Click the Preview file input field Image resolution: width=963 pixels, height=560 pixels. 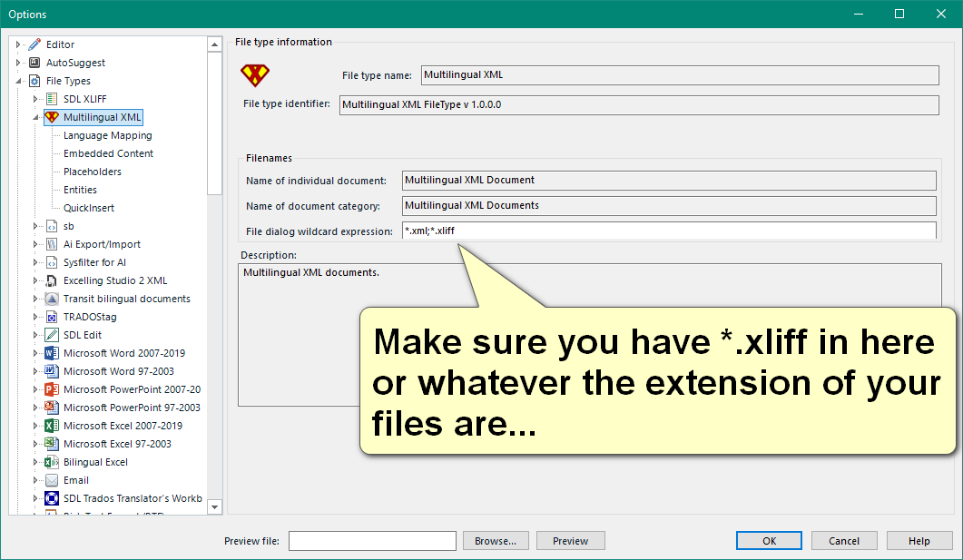pyautogui.click(x=372, y=540)
